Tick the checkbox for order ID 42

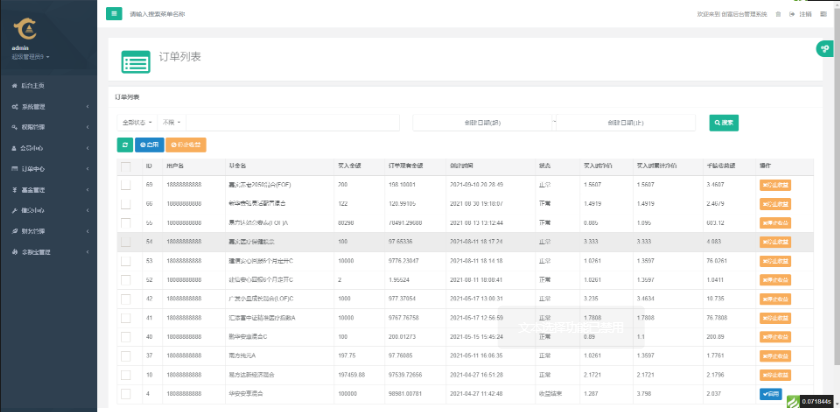pos(126,299)
